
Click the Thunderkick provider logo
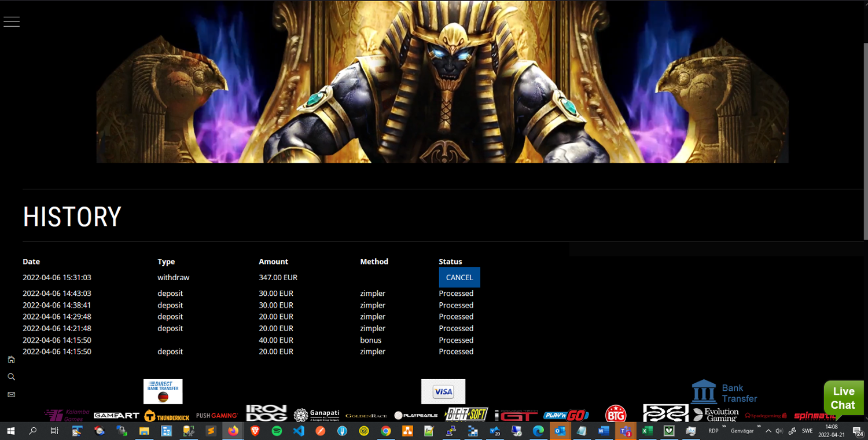(167, 416)
